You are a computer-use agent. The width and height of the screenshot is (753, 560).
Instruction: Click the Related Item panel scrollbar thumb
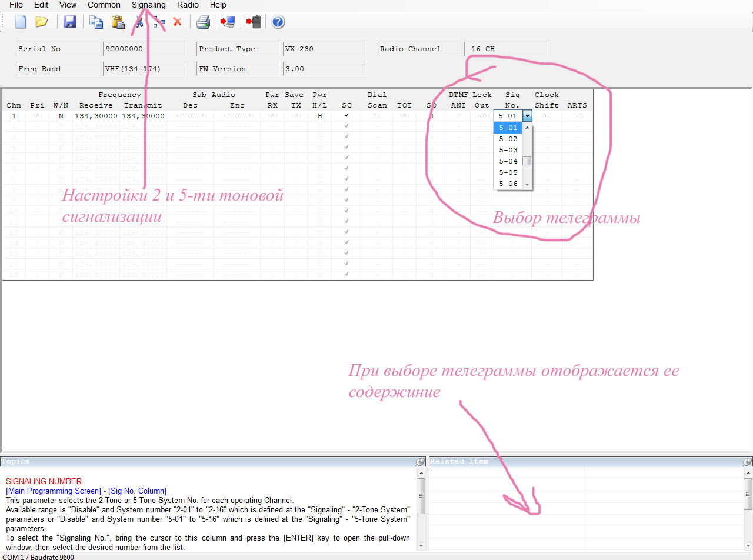coord(748,494)
